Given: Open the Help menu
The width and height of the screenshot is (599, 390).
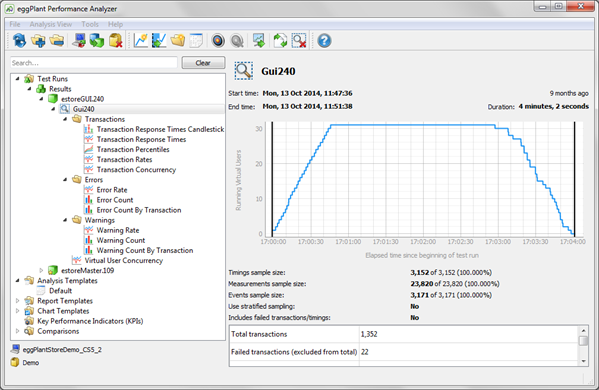Looking at the screenshot, I should pyautogui.click(x=115, y=24).
